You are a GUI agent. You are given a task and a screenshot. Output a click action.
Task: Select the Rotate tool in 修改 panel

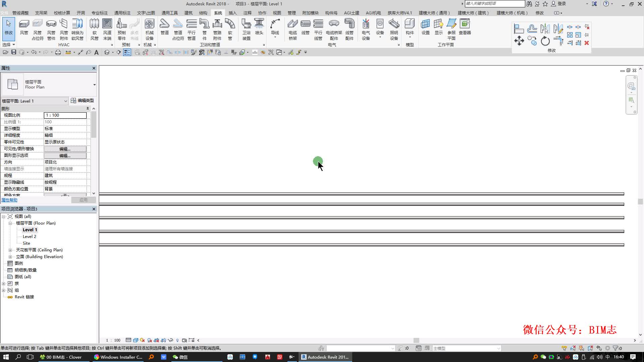tap(545, 41)
